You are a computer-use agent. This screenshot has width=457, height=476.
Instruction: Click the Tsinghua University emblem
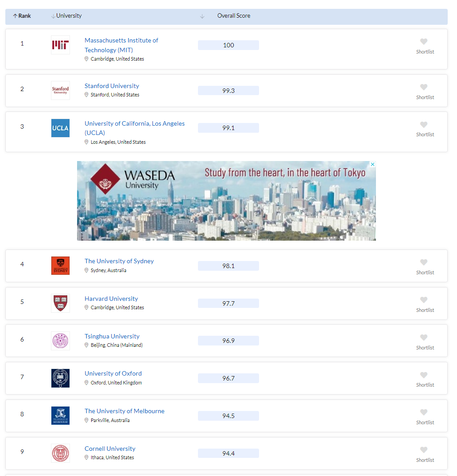point(60,341)
